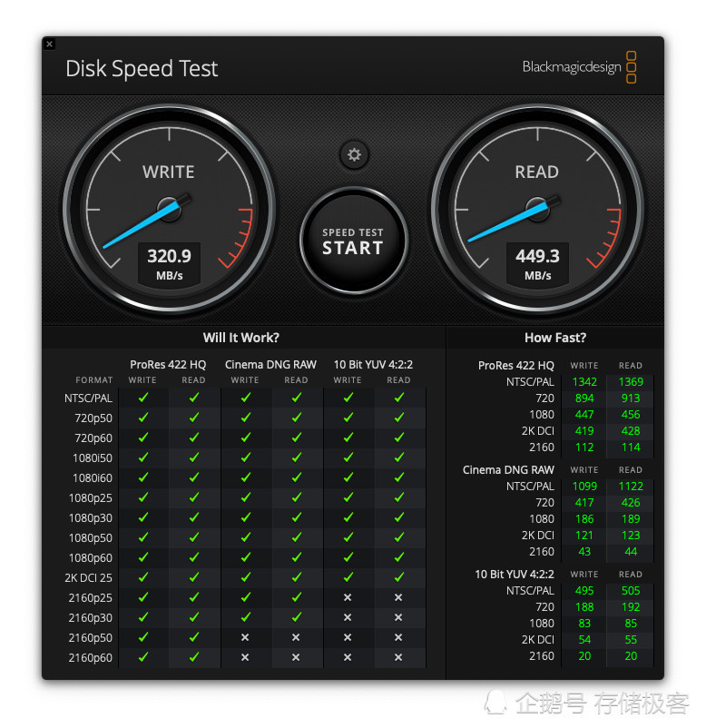Click the How Fast? header
Image resolution: width=706 pixels, height=728 pixels.
tap(555, 338)
